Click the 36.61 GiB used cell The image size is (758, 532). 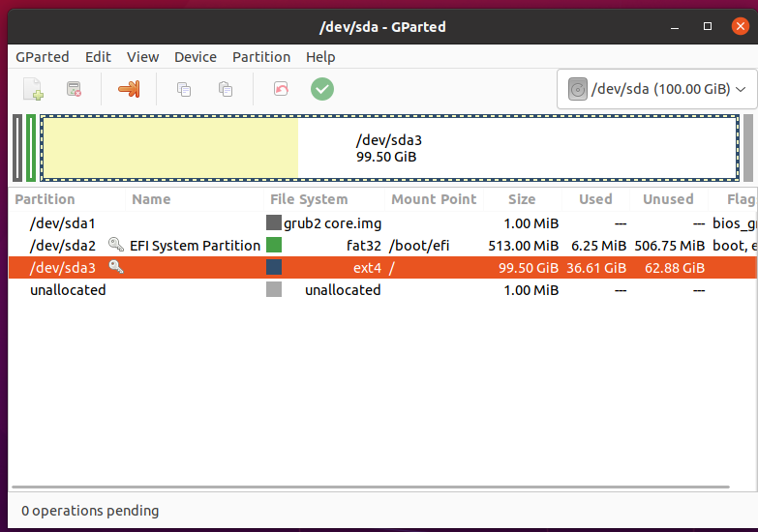coord(596,268)
